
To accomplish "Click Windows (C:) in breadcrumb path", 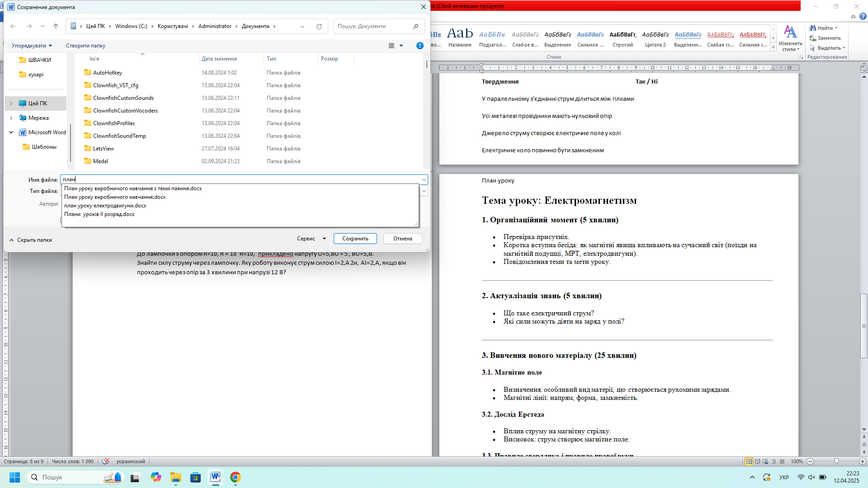I will pyautogui.click(x=131, y=26).
